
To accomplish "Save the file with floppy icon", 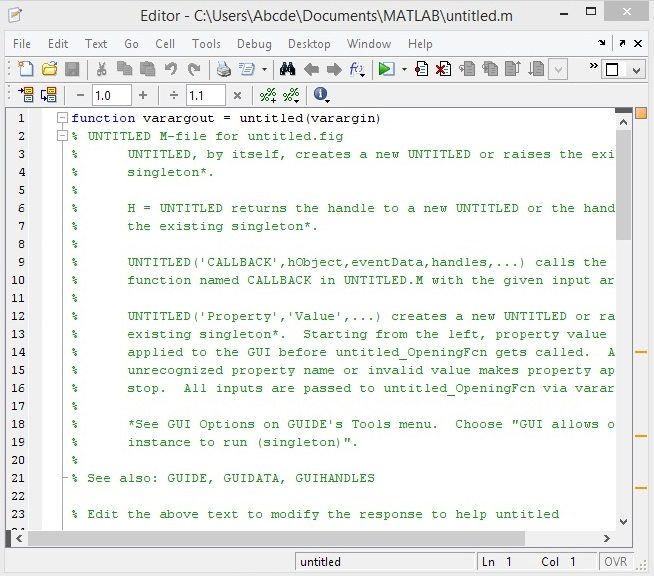I will [72, 69].
